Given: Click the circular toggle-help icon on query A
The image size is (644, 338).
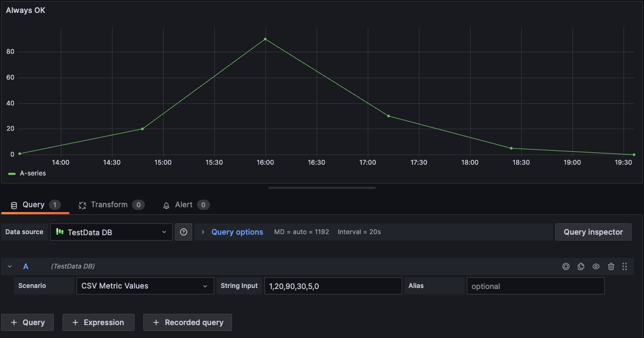Looking at the screenshot, I should pyautogui.click(x=566, y=266).
